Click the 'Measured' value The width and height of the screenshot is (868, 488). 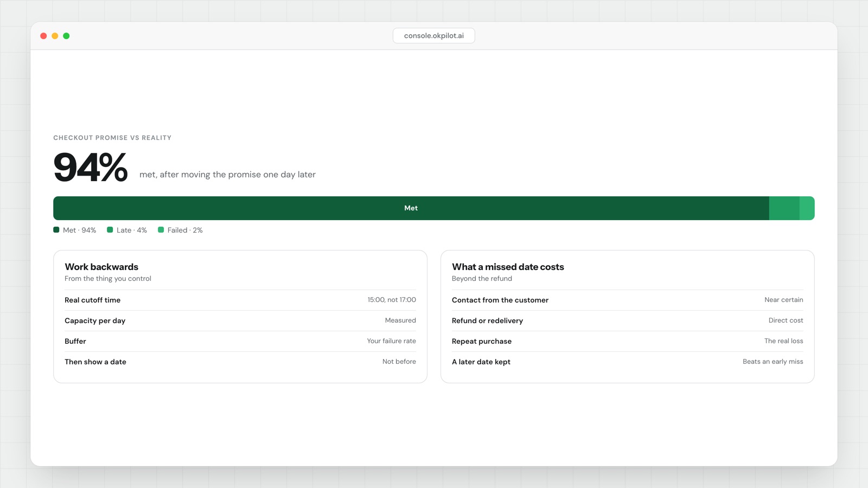coord(400,320)
